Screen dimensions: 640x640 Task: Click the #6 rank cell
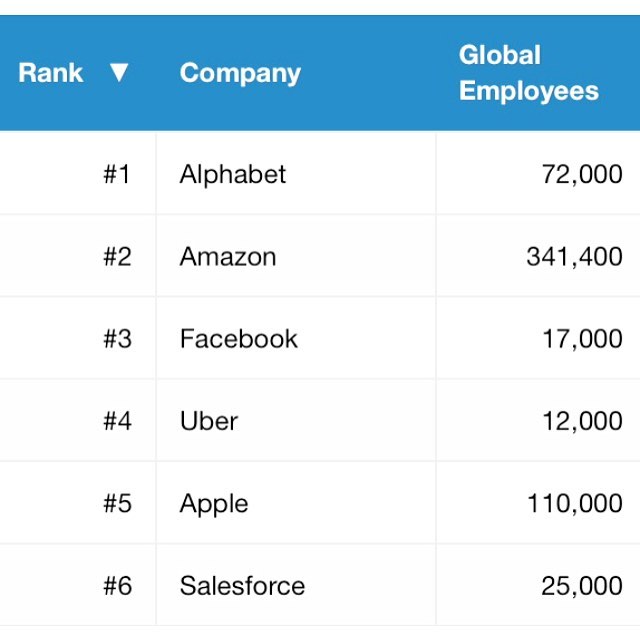pos(78,585)
